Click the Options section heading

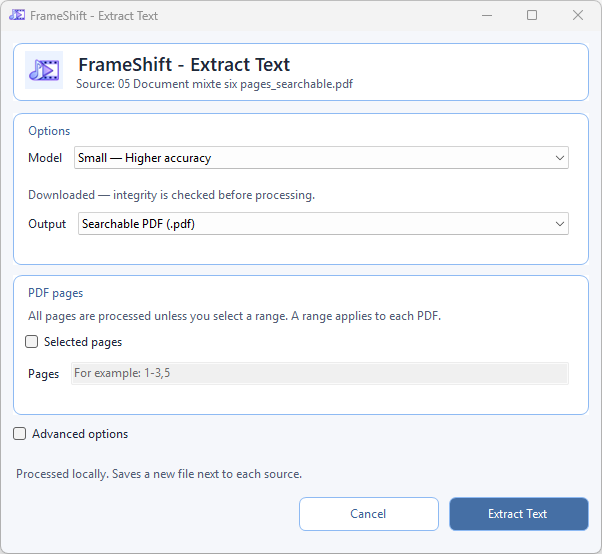point(49,131)
